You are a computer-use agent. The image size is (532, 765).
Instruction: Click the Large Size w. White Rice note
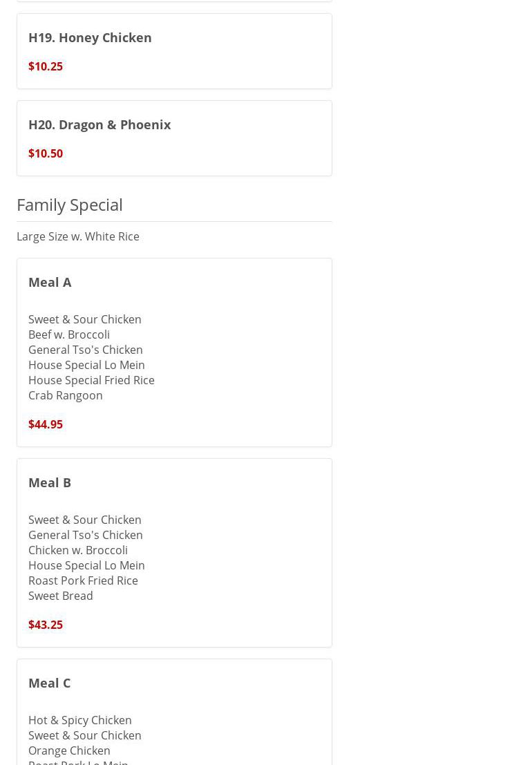78,236
